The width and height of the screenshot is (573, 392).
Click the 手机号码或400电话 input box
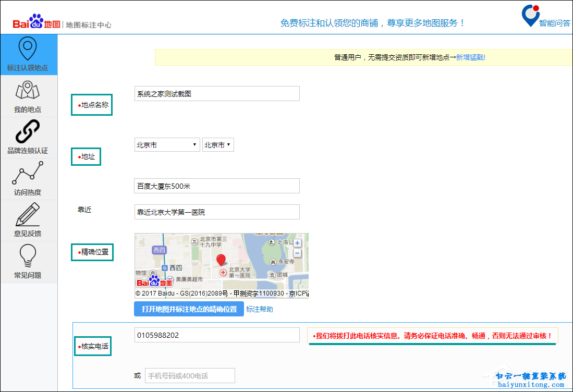190,375
